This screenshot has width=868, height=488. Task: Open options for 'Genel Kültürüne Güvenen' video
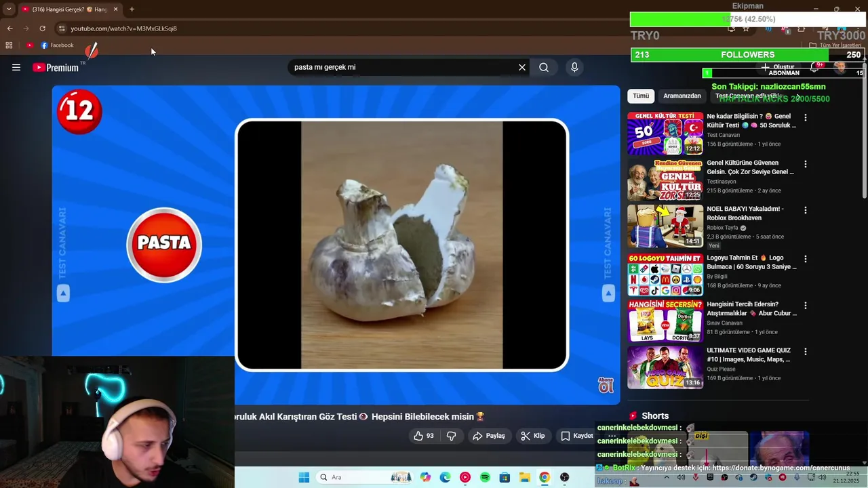806,164
